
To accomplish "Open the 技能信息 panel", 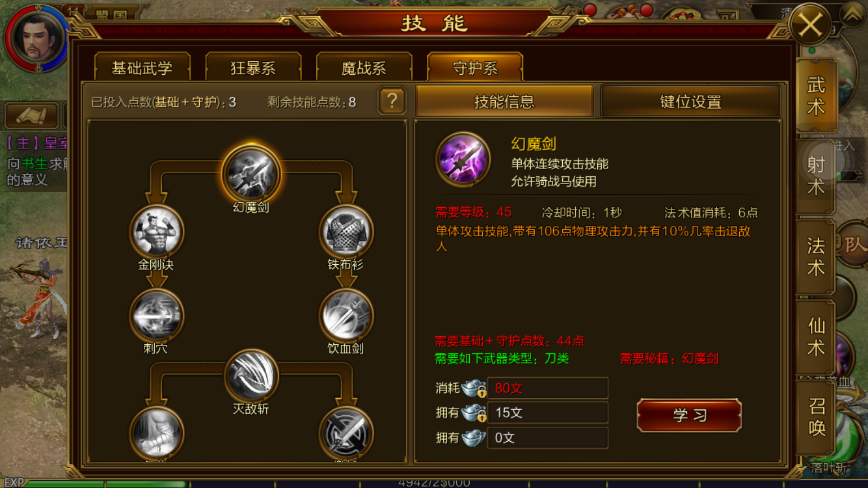I will [x=504, y=102].
